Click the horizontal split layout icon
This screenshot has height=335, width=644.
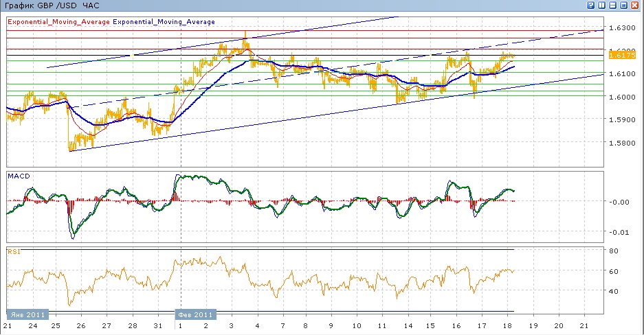612,5
